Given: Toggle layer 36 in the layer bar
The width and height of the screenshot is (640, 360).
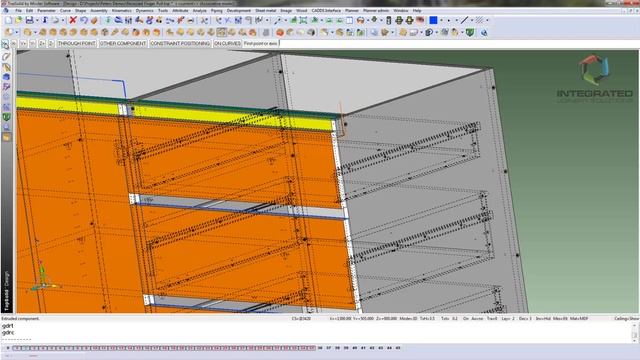Looking at the screenshot, I should pyautogui.click(x=320, y=348).
